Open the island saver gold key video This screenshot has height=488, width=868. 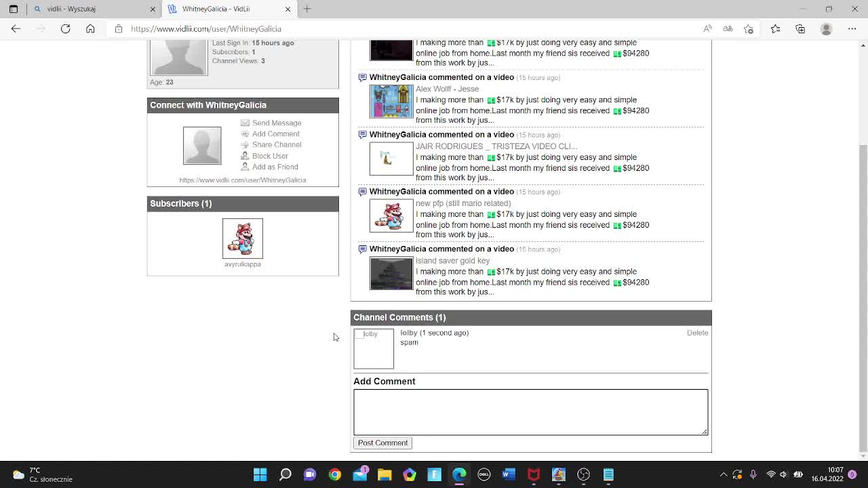pyautogui.click(x=452, y=261)
